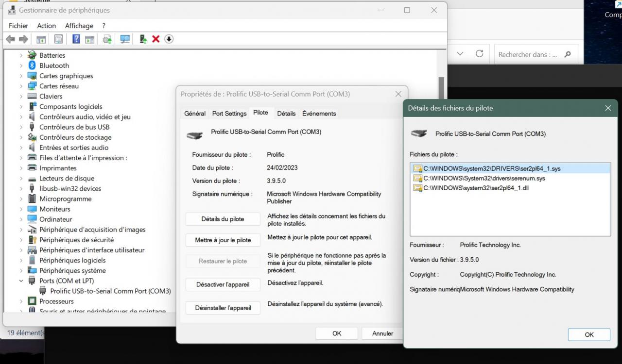Viewport: 622px width, 364px height.
Task: Click the refresh icon in Explorer window
Action: coord(479,54)
